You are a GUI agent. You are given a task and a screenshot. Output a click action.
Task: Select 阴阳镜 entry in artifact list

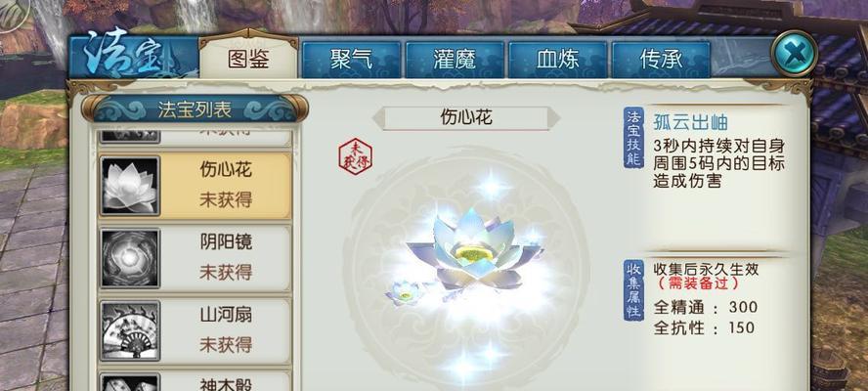pyautogui.click(x=195, y=258)
